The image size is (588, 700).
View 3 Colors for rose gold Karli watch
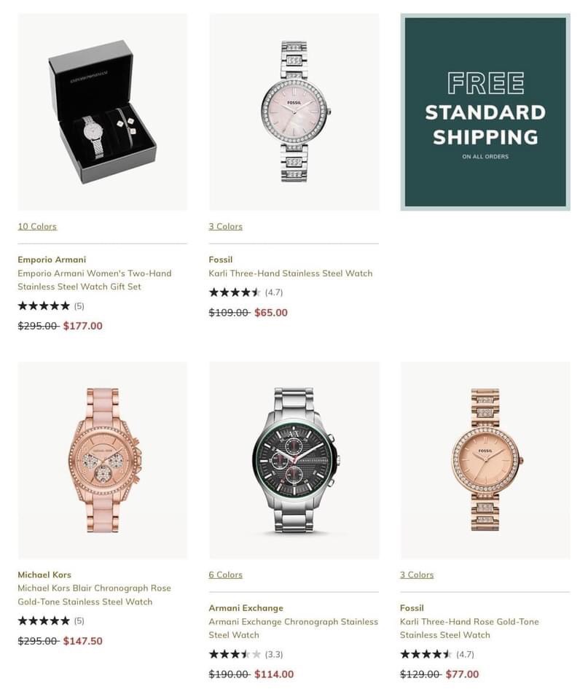point(417,575)
